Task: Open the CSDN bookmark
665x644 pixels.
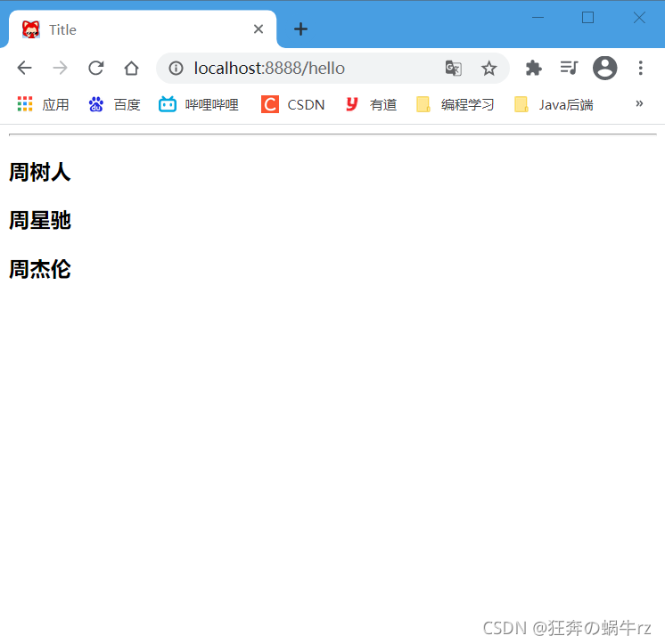Action: click(x=293, y=104)
